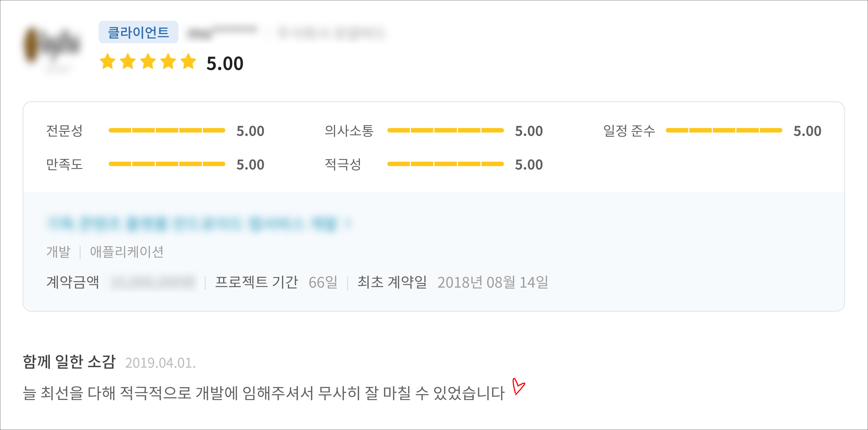The height and width of the screenshot is (430, 868).
Task: Click the 의사소통 rating bar
Action: (445, 130)
